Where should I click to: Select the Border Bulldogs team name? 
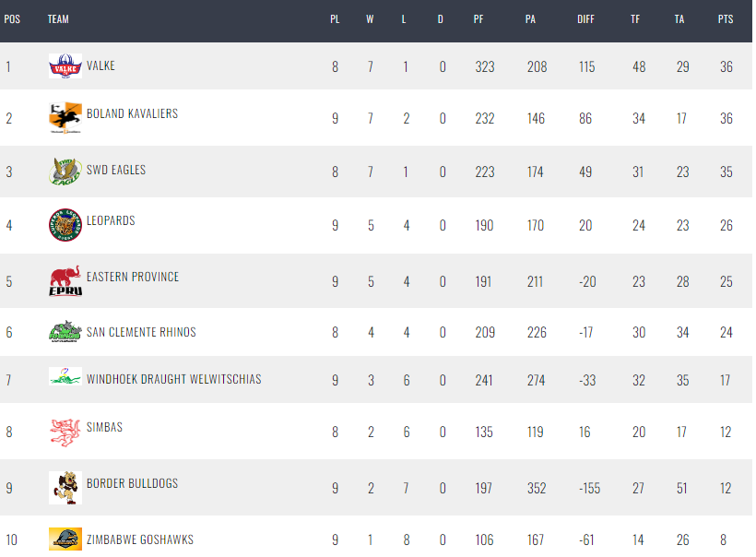coord(132,483)
